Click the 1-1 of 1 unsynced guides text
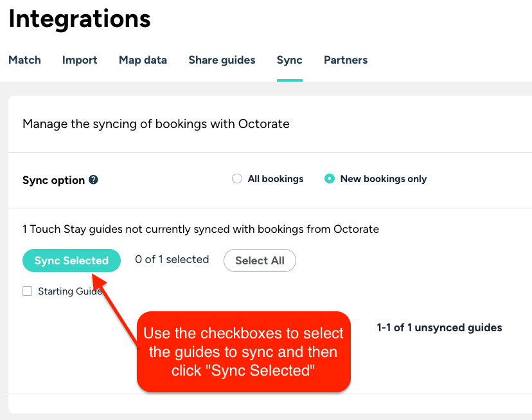The image size is (532, 420). [x=439, y=327]
